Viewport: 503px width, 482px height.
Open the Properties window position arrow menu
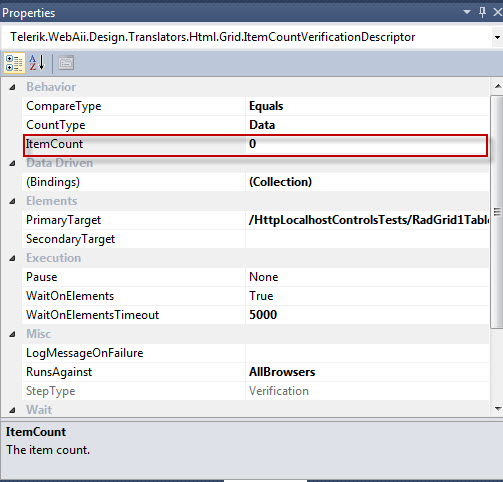click(467, 12)
